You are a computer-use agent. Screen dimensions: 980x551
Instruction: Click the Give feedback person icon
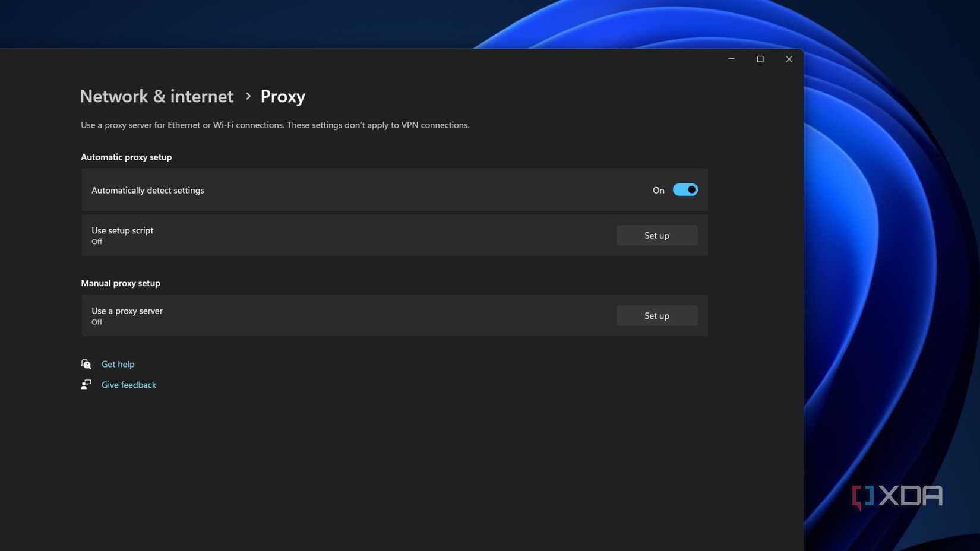coord(86,384)
